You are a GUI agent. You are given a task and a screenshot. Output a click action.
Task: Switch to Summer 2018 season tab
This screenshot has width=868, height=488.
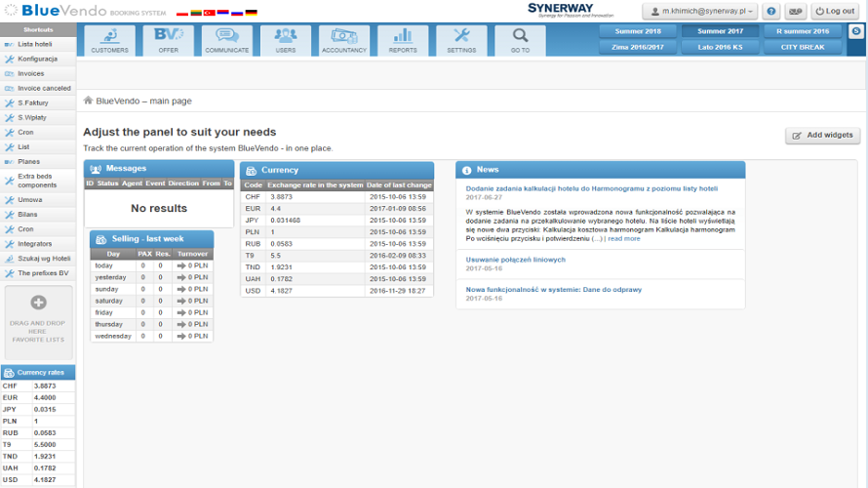pyautogui.click(x=638, y=31)
